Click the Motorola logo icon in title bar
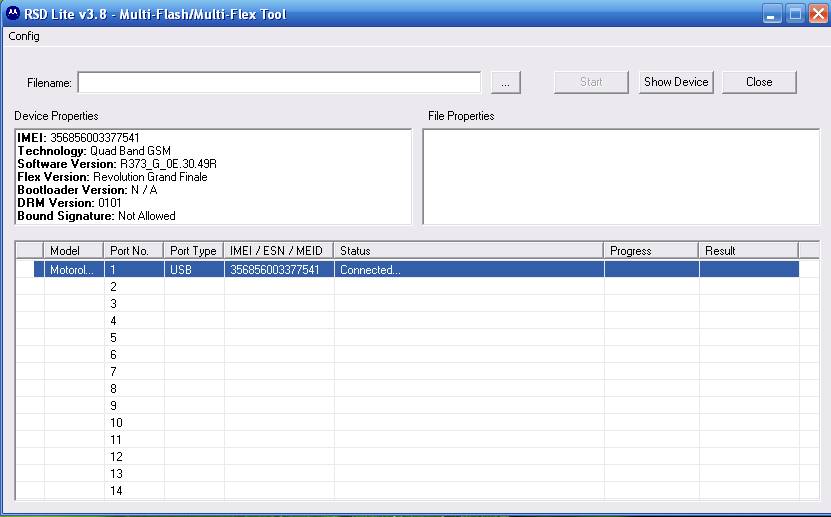The image size is (831, 517). 13,13
